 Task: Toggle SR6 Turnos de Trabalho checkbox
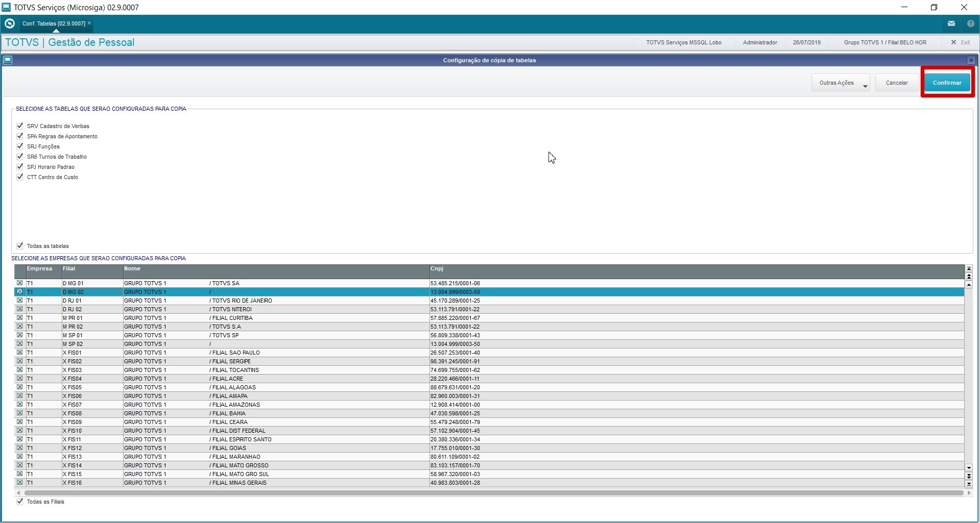pyautogui.click(x=20, y=156)
